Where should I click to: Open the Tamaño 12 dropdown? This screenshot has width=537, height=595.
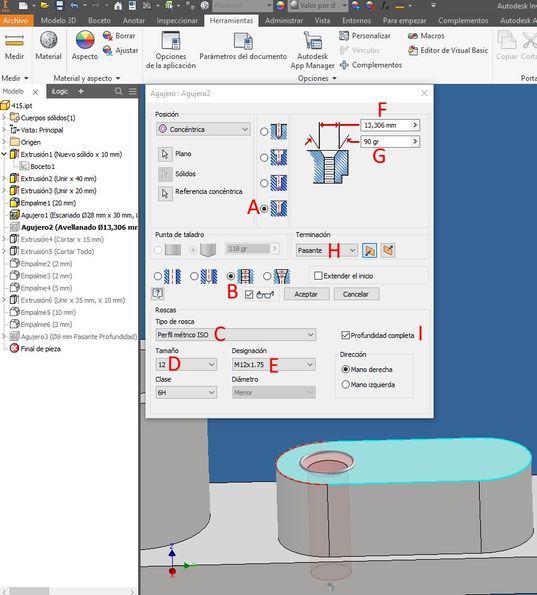[x=186, y=365]
